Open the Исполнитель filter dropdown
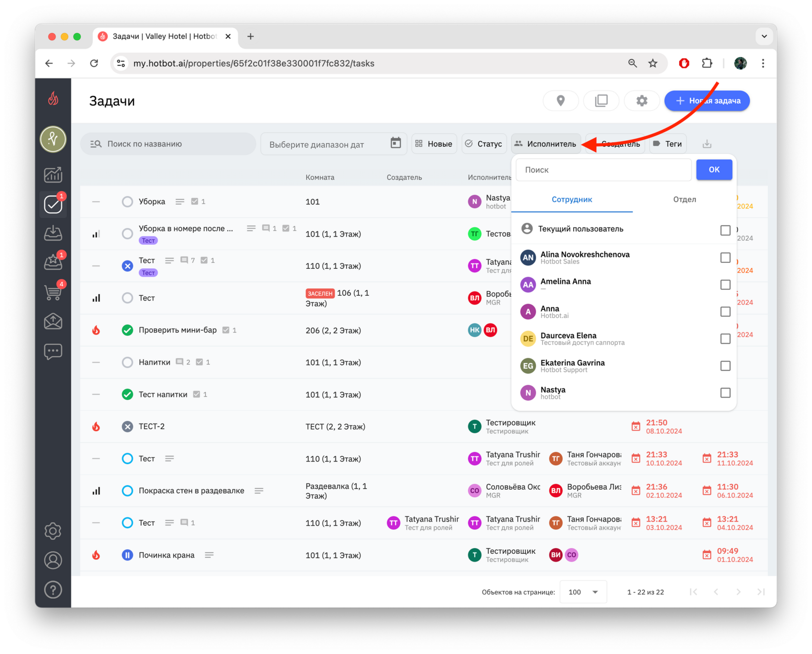Image resolution: width=812 pixels, height=654 pixels. pyautogui.click(x=546, y=144)
